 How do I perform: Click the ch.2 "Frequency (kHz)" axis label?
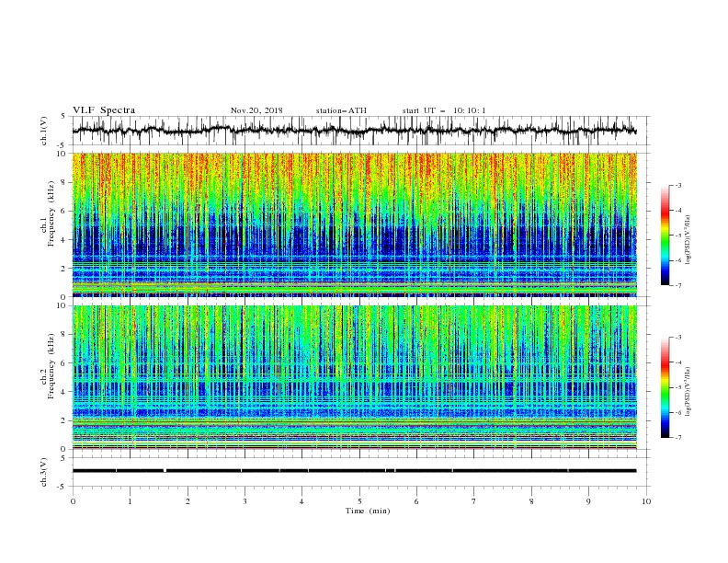tap(51, 366)
